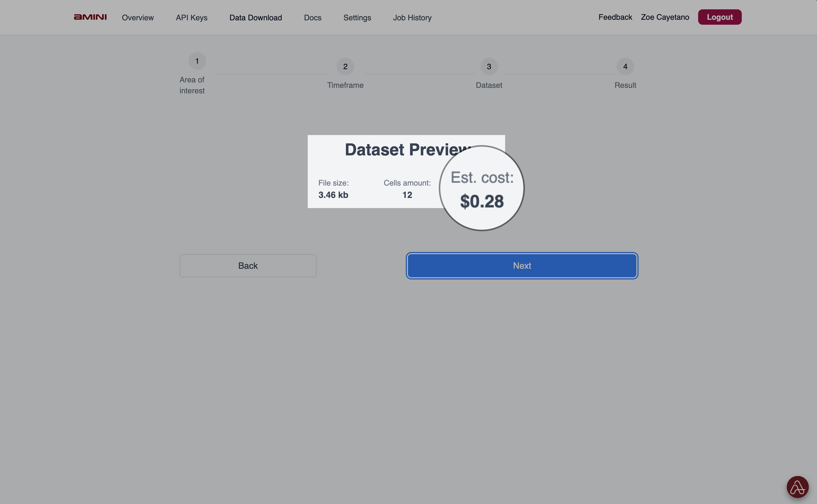Click the 'Dataset' step label
The height and width of the screenshot is (504, 817).
pos(489,85)
